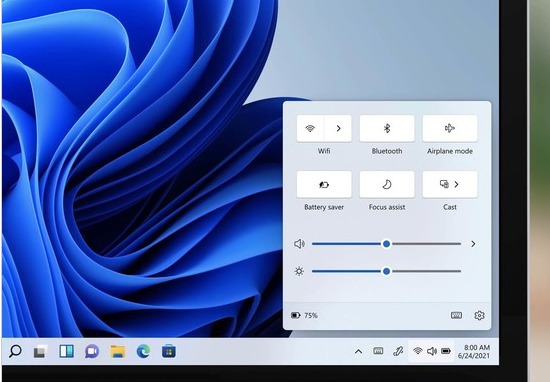Screen dimensions: 550x382
Task: Open touch keyboard icon in quick settings
Action: click(456, 315)
